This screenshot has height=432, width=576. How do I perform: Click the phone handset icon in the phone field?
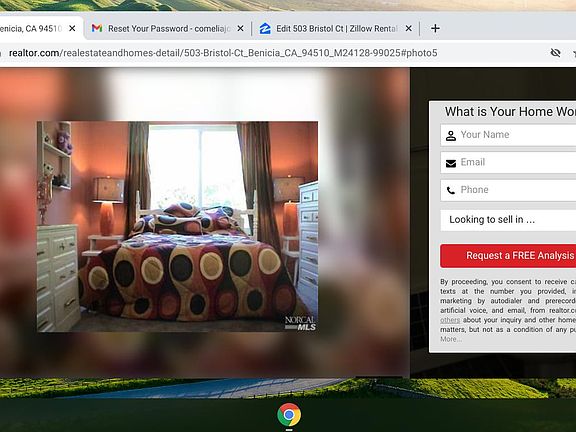pos(451,190)
